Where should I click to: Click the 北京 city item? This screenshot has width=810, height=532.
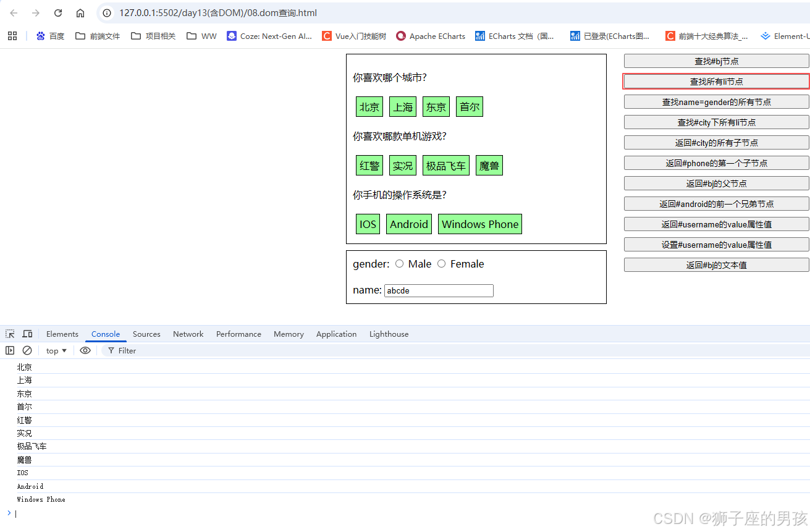[x=369, y=106]
